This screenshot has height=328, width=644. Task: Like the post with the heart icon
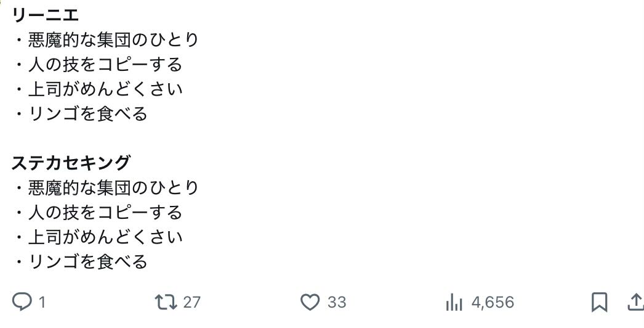(x=310, y=302)
